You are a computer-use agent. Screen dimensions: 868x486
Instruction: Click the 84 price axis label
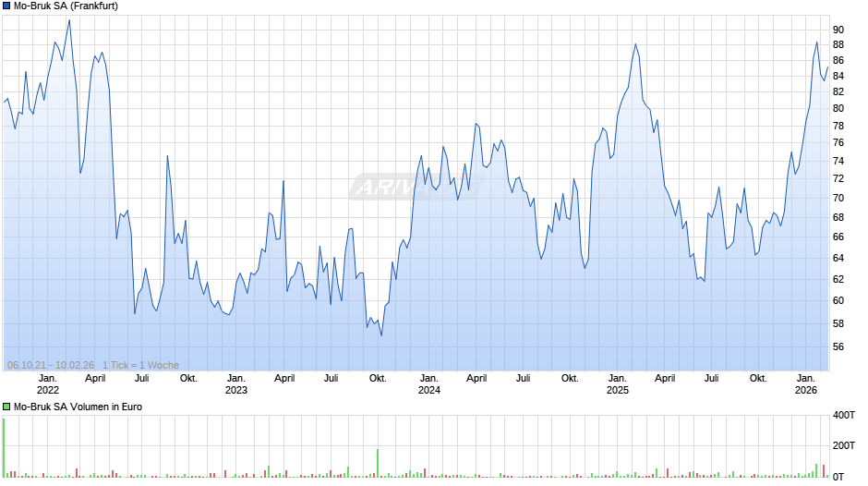838,76
